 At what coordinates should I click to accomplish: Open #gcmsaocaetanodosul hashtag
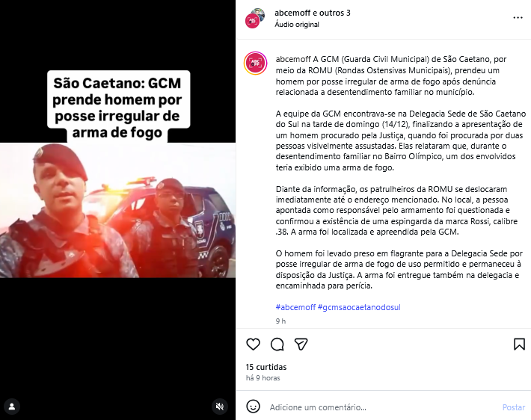359,307
